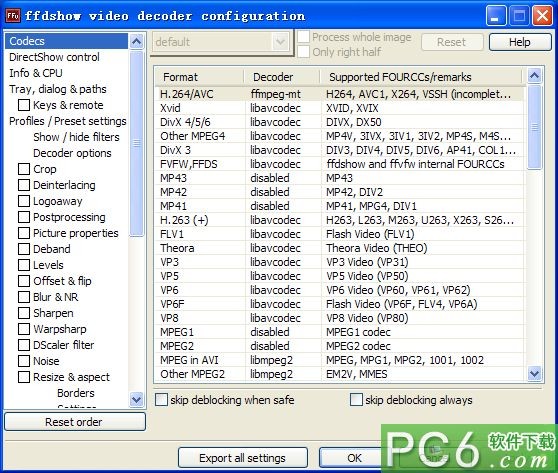558x473 pixels.
Task: Select the Other MPEG4 format row
Action: click(x=340, y=136)
